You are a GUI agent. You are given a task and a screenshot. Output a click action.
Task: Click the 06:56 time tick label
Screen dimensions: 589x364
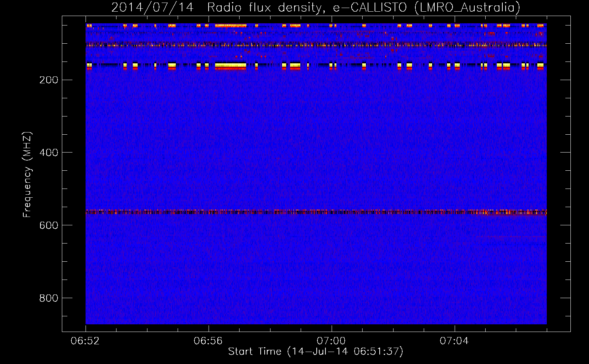208,341
